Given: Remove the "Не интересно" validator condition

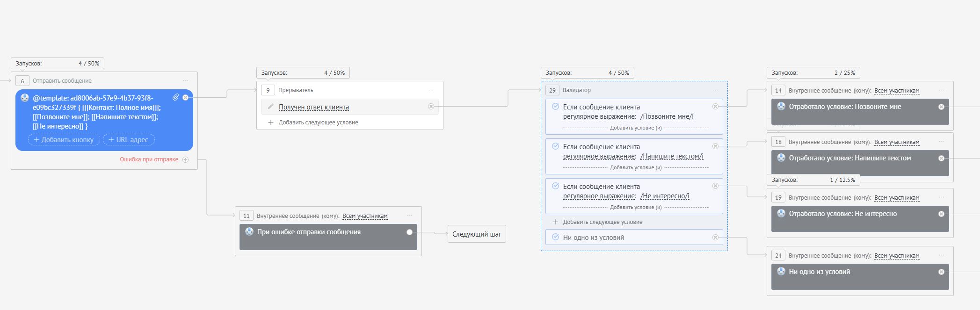Looking at the screenshot, I should coord(715,186).
